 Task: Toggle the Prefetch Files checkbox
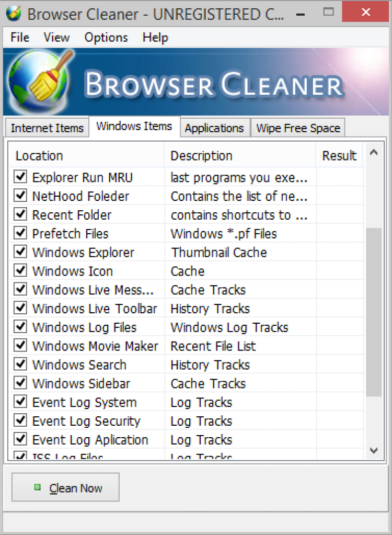(20, 233)
